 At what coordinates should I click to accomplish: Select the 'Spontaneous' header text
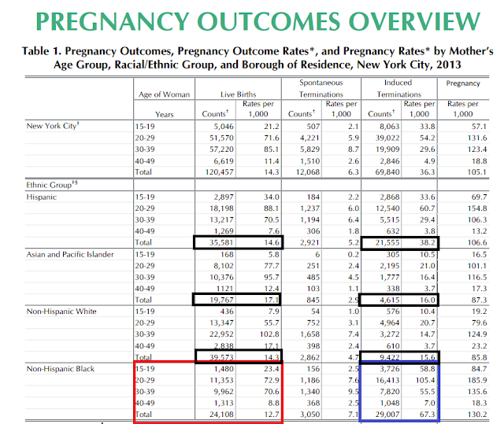321,83
